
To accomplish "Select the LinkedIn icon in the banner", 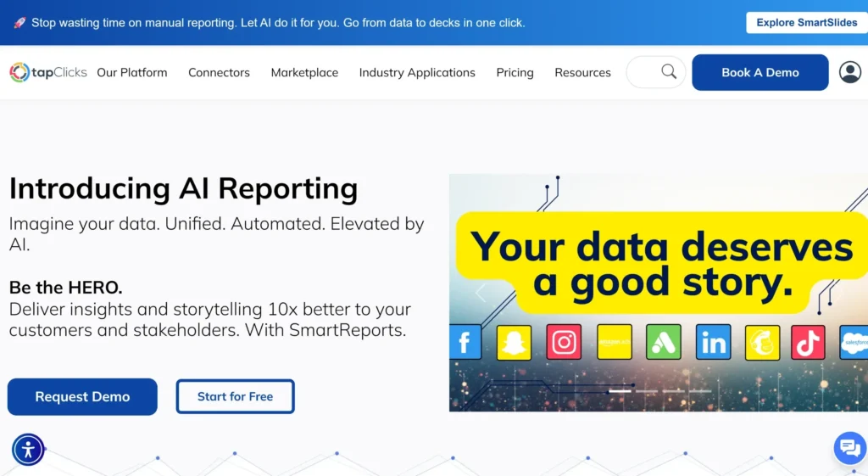I will [713, 342].
